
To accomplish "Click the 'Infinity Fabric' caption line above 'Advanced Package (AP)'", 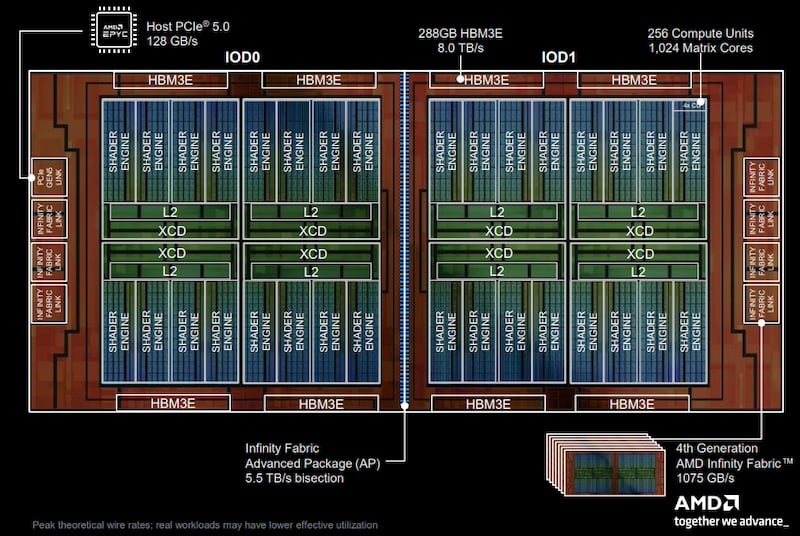I will [282, 448].
